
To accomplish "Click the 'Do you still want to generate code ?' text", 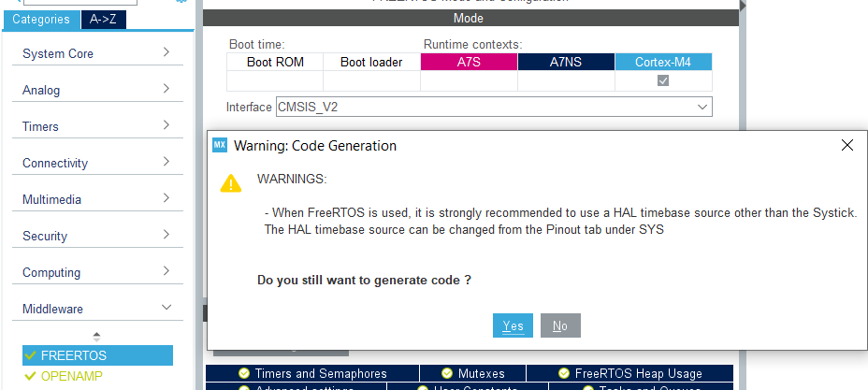I will coord(364,280).
